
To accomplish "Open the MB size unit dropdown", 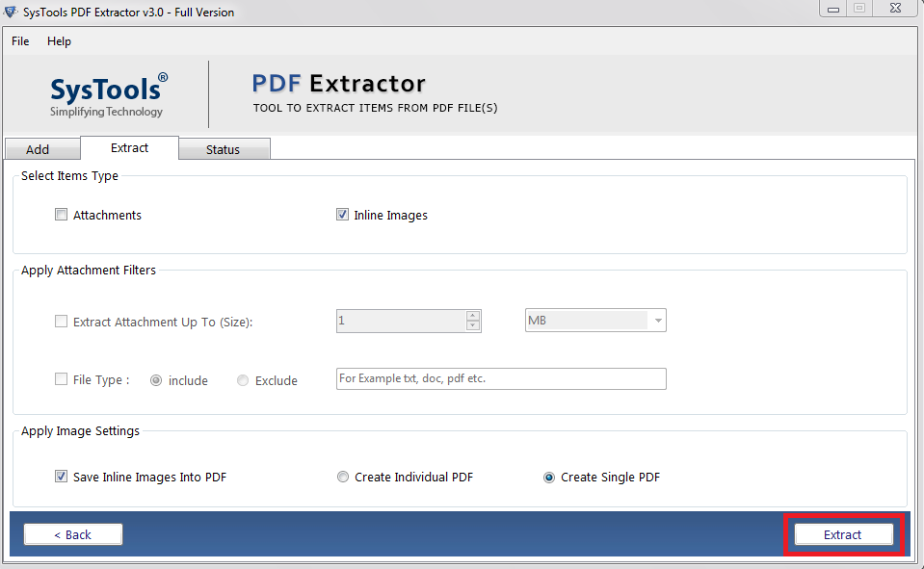I will coord(595,321).
